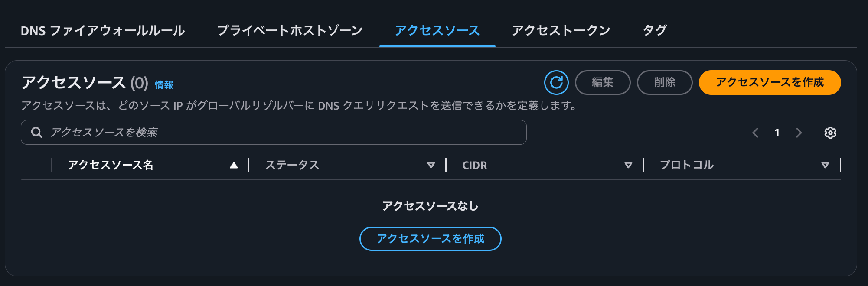
Task: Go to the previous page chevron
Action: 755,133
